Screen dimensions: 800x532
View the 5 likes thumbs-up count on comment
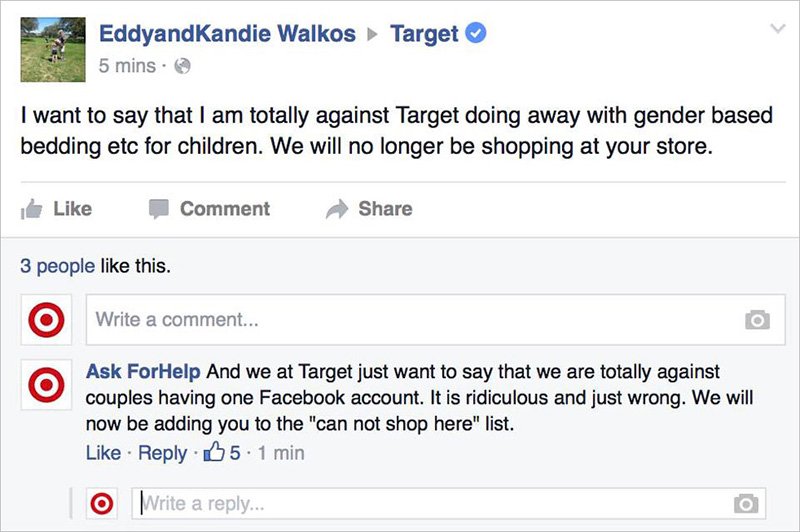[221, 452]
